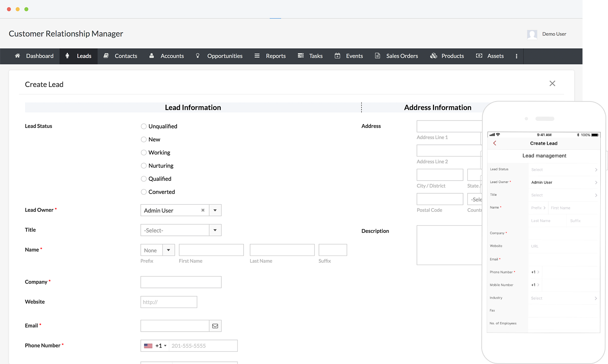Open the Products tab label
This screenshot has width=608, height=364.
[453, 56]
